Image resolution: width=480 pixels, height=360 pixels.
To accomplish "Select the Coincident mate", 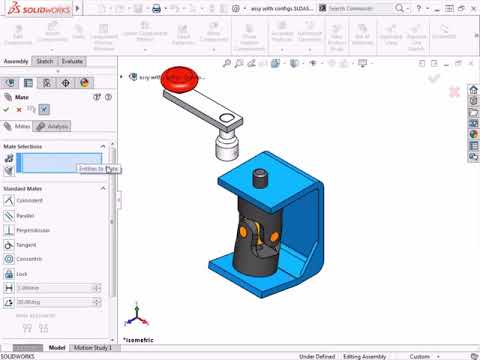I will pyautogui.click(x=23, y=200).
